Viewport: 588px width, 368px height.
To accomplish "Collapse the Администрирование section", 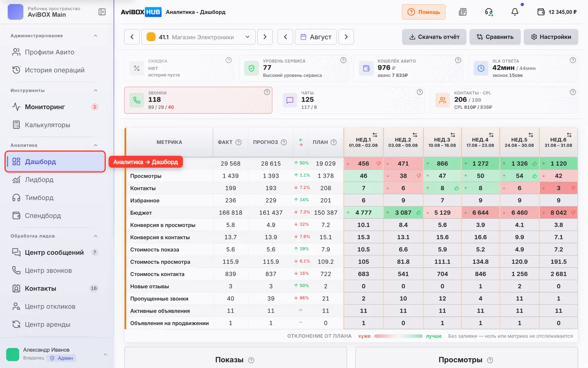I will [96, 36].
